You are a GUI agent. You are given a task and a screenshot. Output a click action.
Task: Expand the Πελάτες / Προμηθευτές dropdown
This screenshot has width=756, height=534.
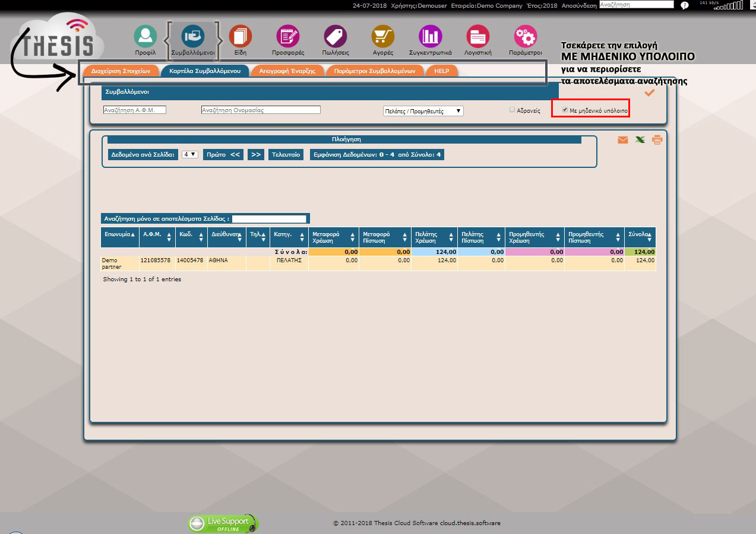pyautogui.click(x=423, y=111)
